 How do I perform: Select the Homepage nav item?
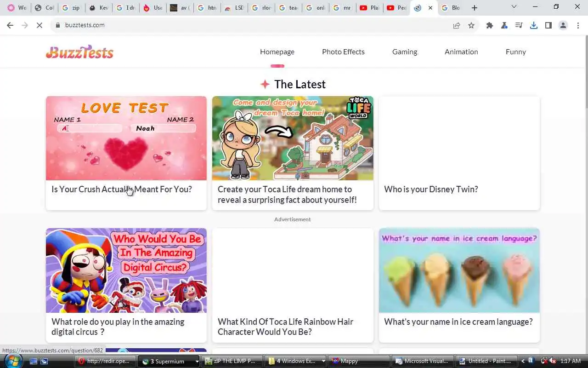tap(277, 52)
